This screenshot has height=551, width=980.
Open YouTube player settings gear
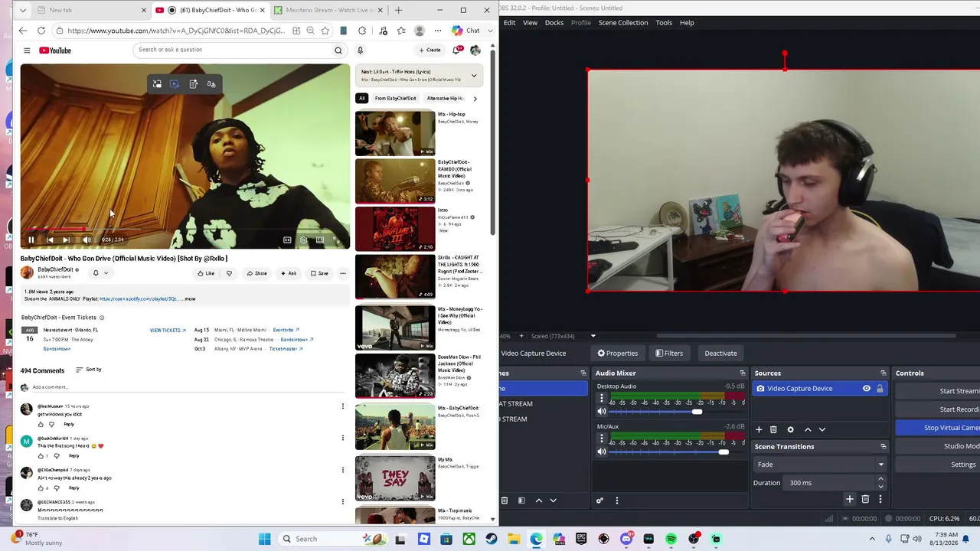click(x=304, y=240)
